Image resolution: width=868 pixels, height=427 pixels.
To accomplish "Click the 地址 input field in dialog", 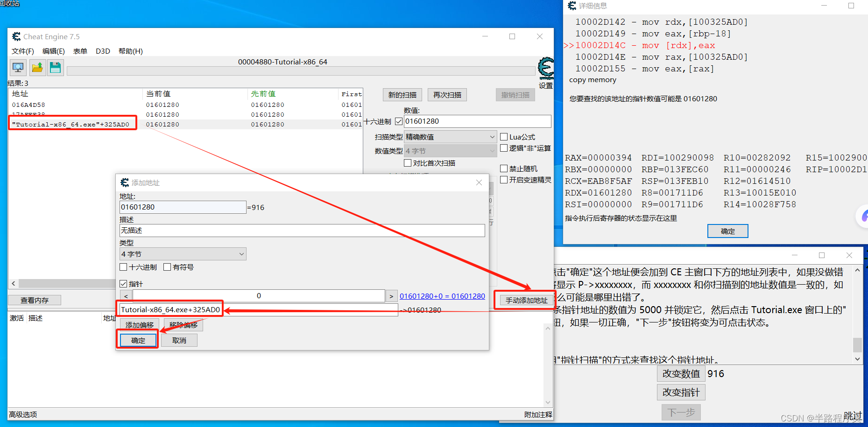I will [x=183, y=207].
